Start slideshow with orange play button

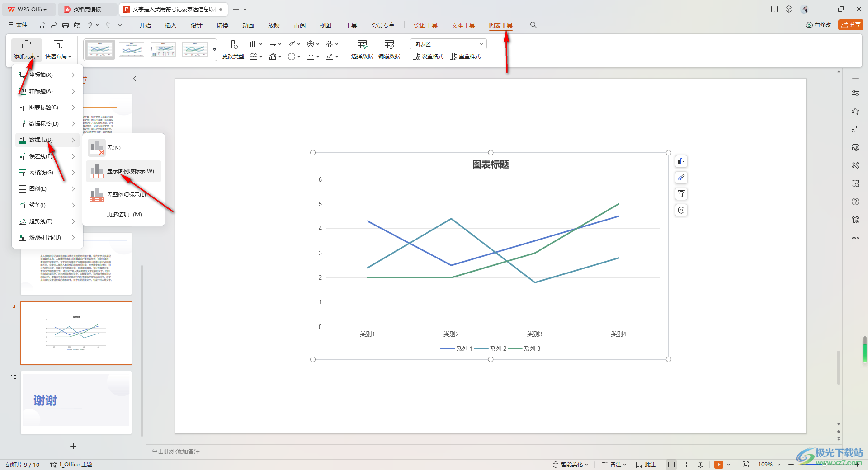click(719, 465)
